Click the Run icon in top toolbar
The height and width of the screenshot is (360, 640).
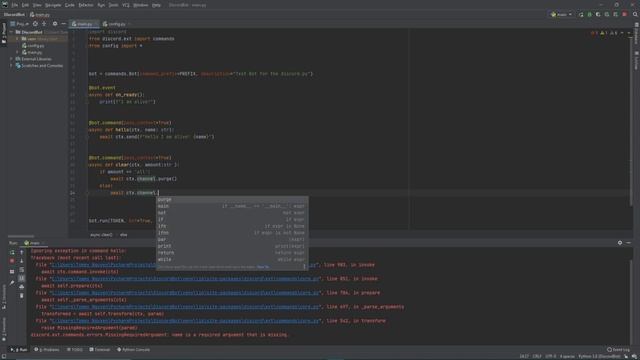click(x=581, y=14)
